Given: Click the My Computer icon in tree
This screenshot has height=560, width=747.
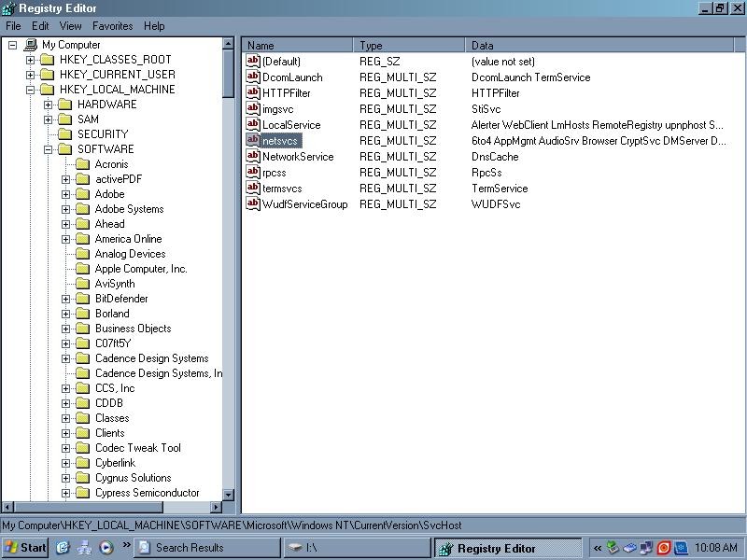Looking at the screenshot, I should [31, 45].
